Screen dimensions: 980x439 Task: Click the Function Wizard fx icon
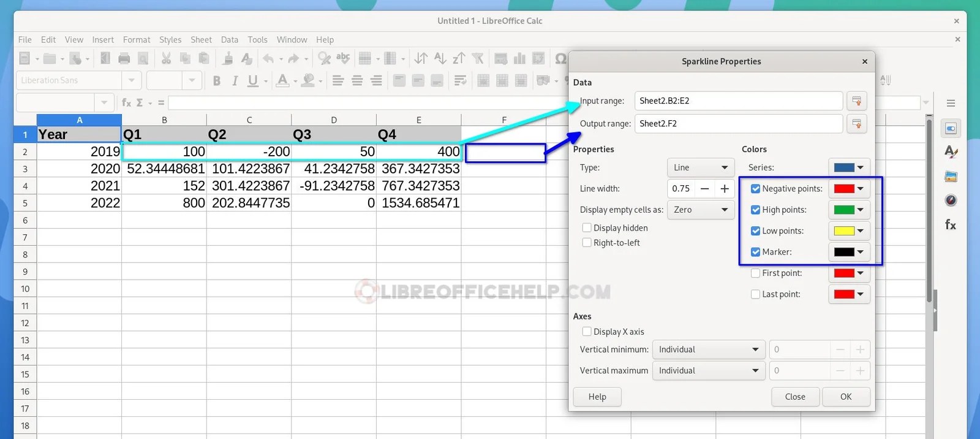[x=126, y=102]
